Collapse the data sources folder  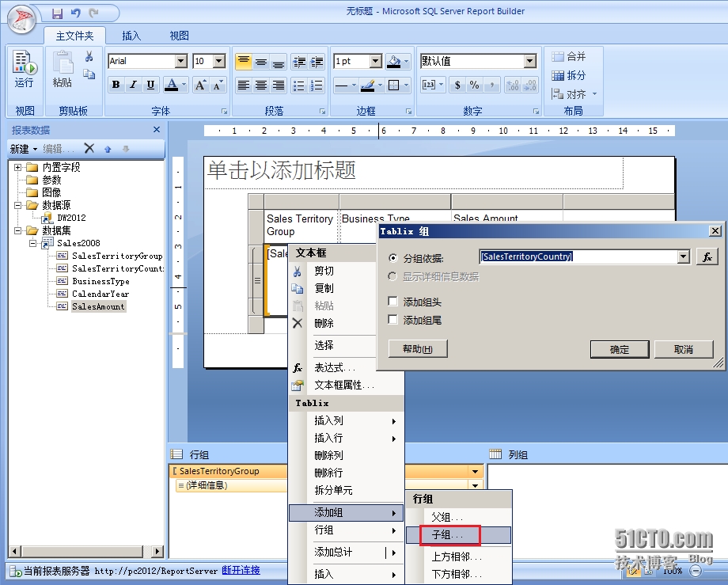(x=17, y=205)
